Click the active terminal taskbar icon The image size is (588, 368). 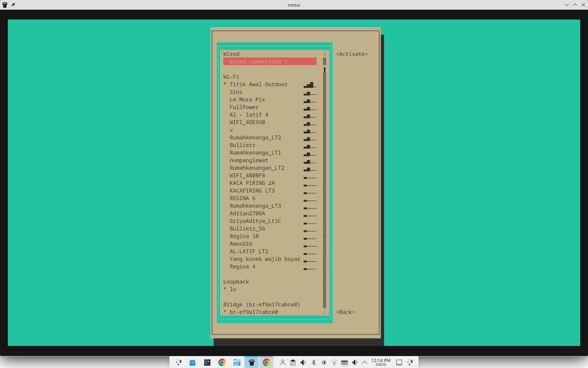251,363
